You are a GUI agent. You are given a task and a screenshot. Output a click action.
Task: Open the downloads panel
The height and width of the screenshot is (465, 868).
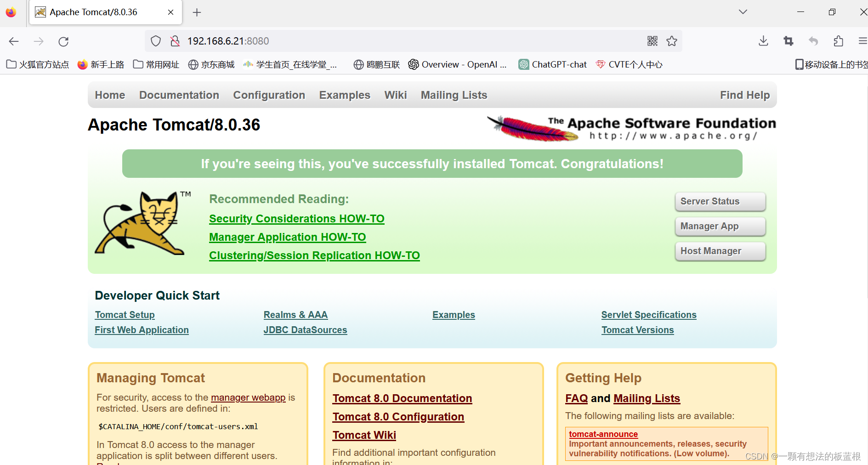[763, 41]
